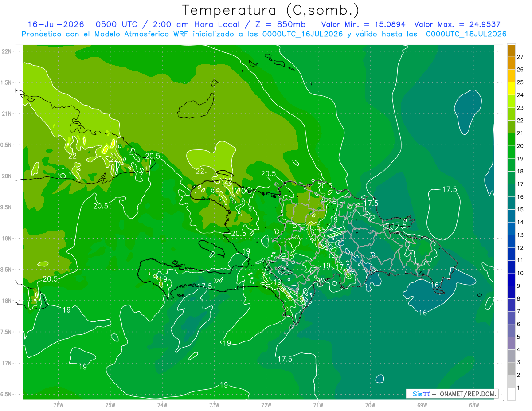
Task: Pick the amber legend band between 25 and 26
Action: click(511, 75)
